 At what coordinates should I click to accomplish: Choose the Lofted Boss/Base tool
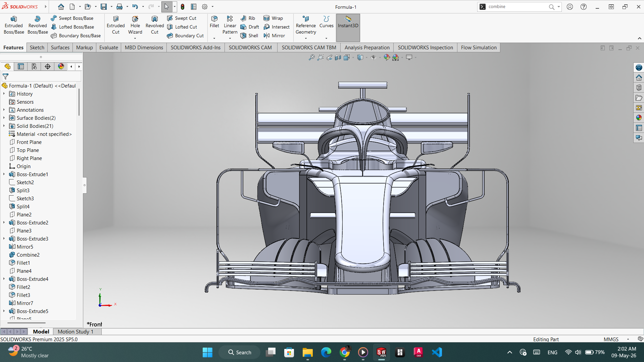click(72, 27)
